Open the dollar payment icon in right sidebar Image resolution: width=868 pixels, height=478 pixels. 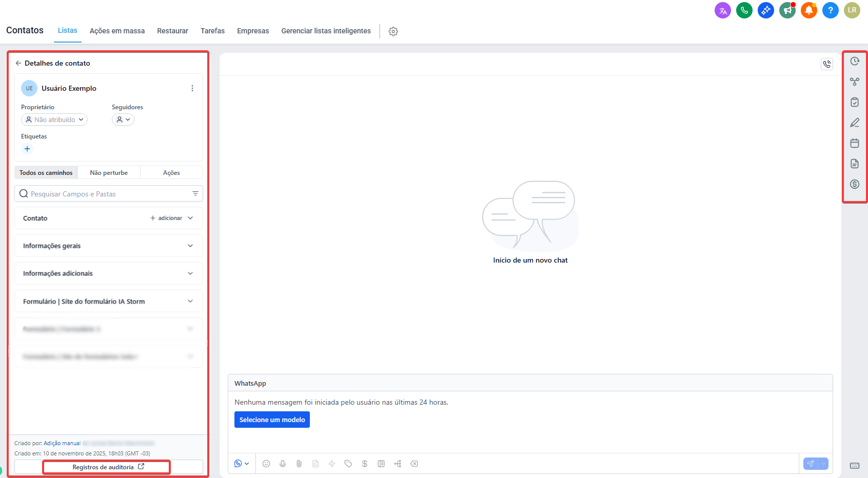pos(854,184)
